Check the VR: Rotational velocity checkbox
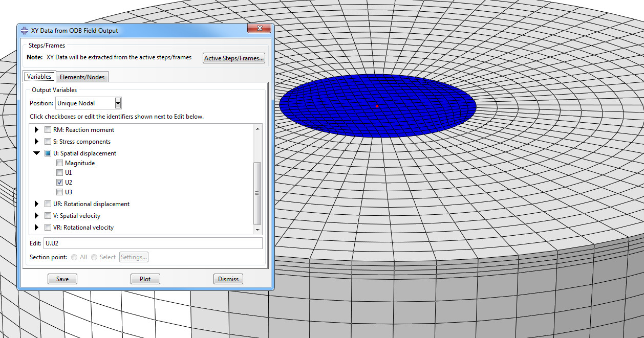 point(48,228)
